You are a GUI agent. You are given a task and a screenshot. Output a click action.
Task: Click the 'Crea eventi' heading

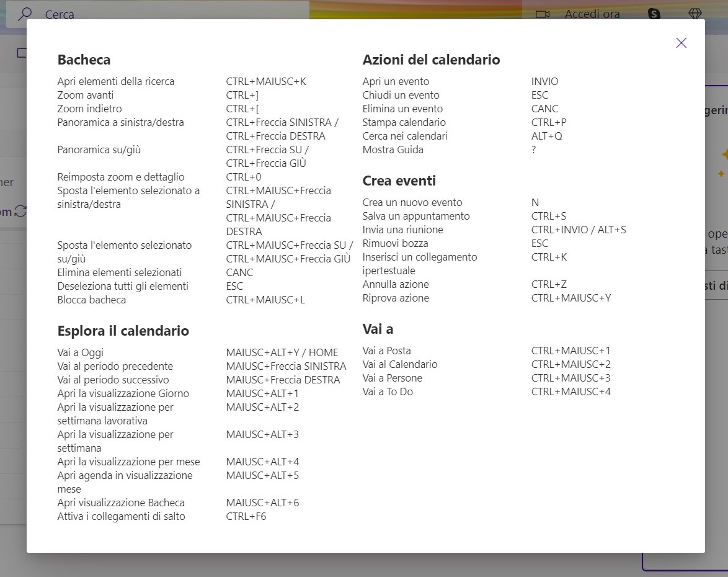pos(399,181)
